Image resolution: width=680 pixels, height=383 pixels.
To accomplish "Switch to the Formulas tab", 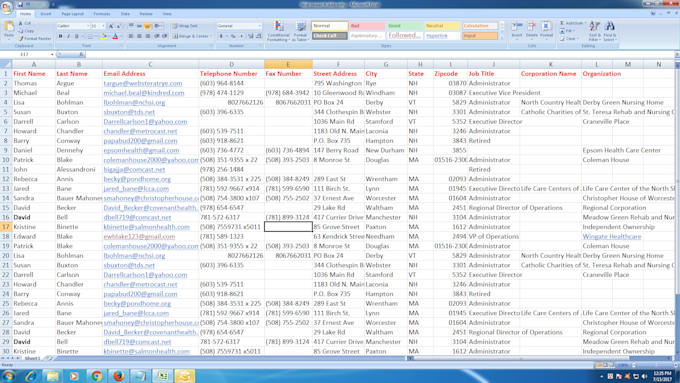I will point(102,14).
